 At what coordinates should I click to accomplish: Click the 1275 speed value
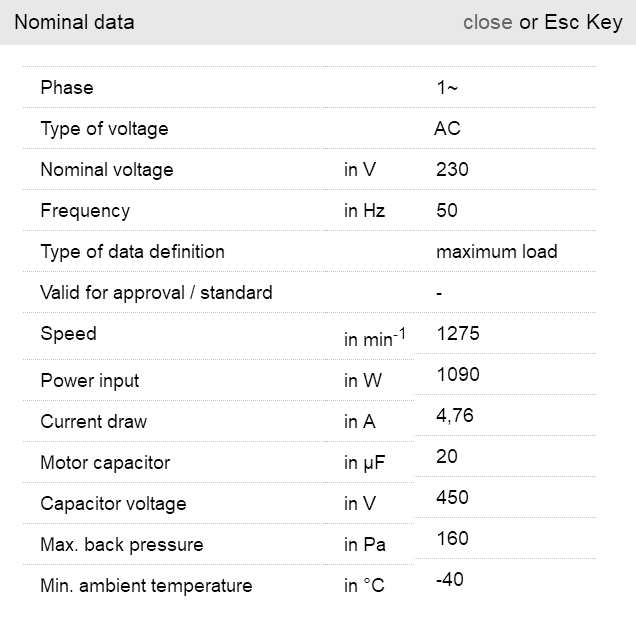458,334
